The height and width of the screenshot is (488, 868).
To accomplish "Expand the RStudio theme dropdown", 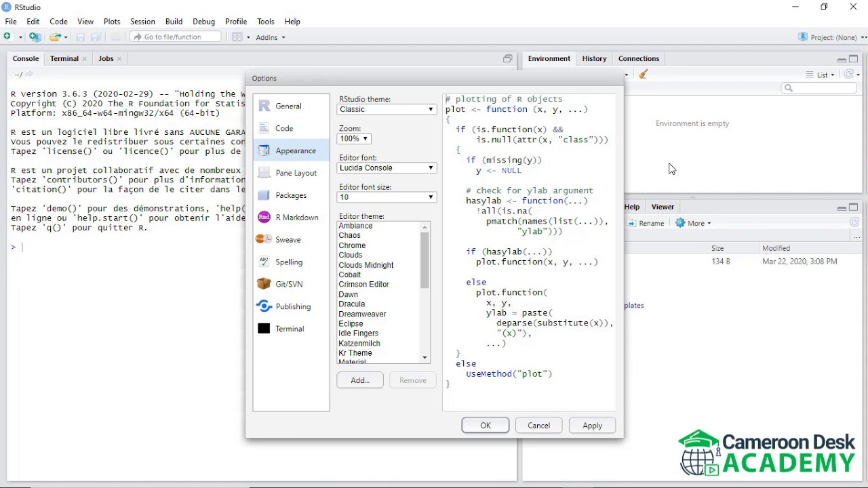I will pyautogui.click(x=387, y=109).
